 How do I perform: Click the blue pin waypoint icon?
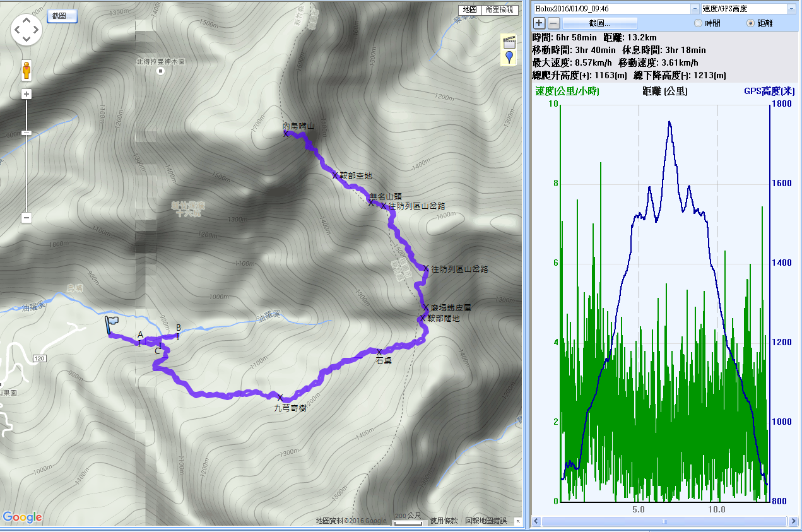[x=509, y=58]
